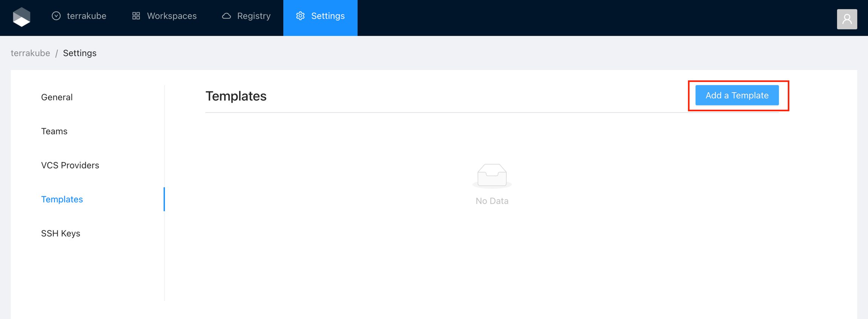Click the empty inbox No Data icon

click(x=492, y=175)
